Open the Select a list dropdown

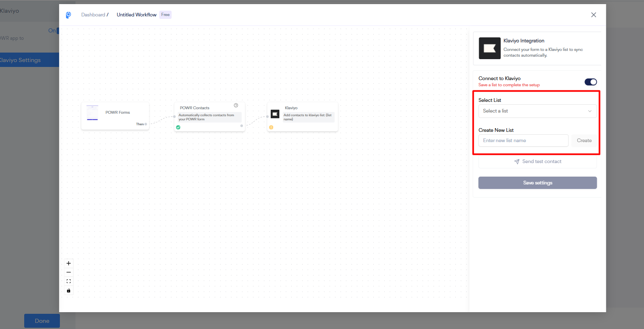pyautogui.click(x=537, y=111)
